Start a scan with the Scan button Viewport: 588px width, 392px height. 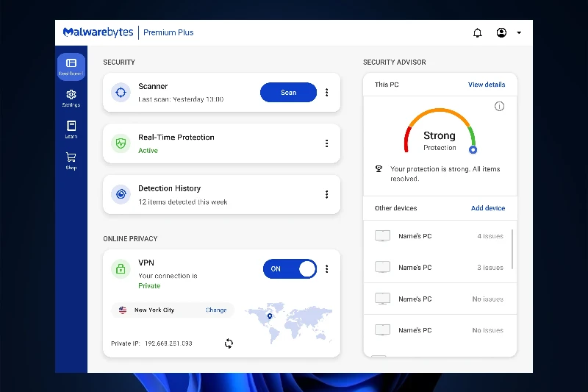point(288,92)
